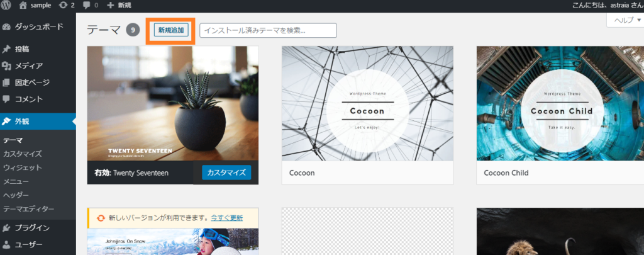The width and height of the screenshot is (644, 255).
Task: Select the Cocoon theme thumbnail
Action: point(367,103)
